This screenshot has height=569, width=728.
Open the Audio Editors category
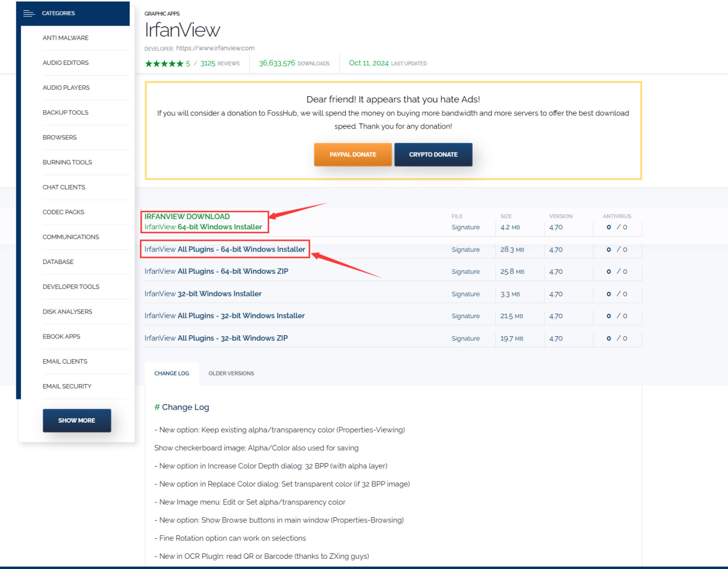pos(65,63)
